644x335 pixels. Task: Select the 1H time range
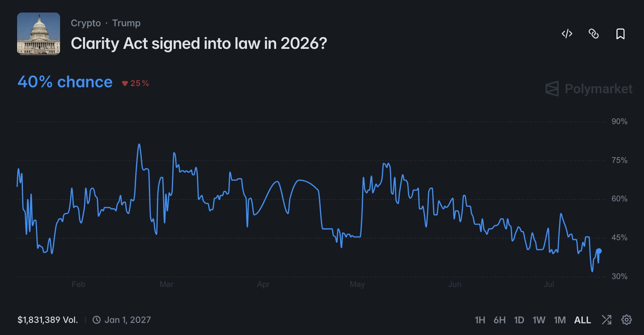click(x=480, y=320)
